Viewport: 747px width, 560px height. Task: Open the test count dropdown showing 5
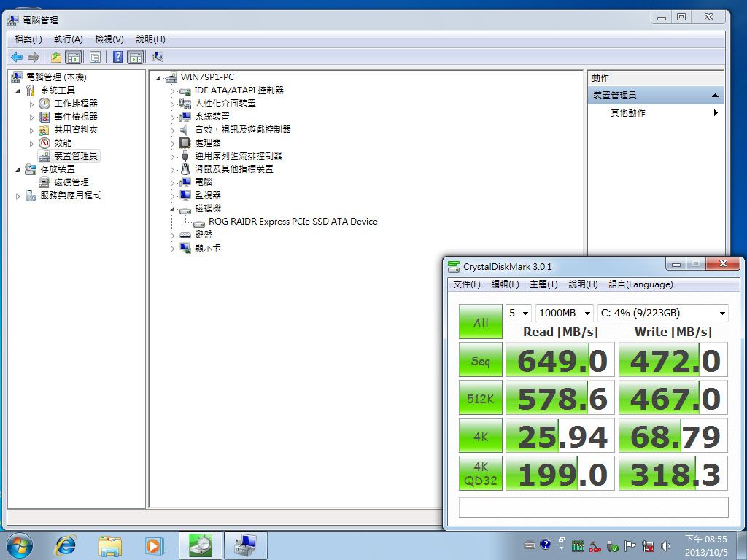[519, 313]
